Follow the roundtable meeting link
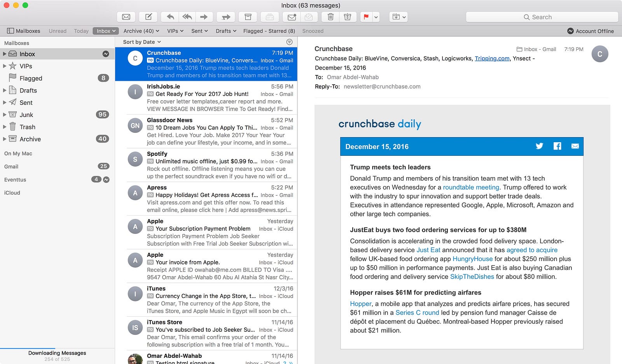This screenshot has width=622, height=364. tap(471, 187)
